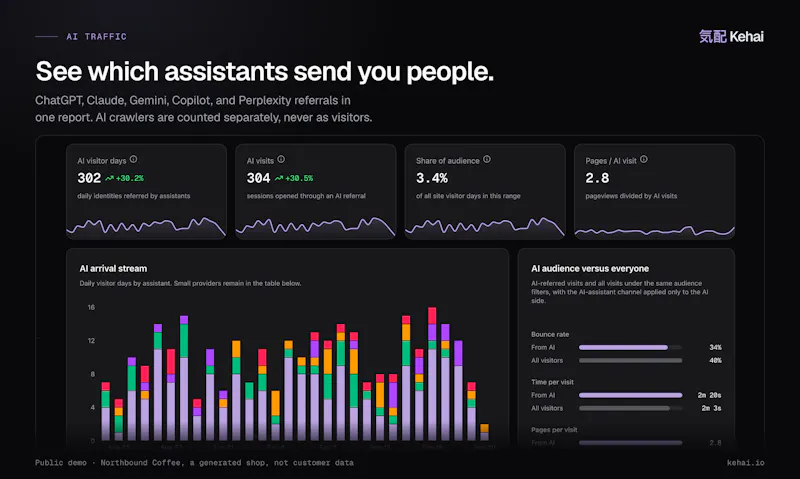
Task: Click the 'pageviews divided by AI visits' caption
Action: (631, 196)
